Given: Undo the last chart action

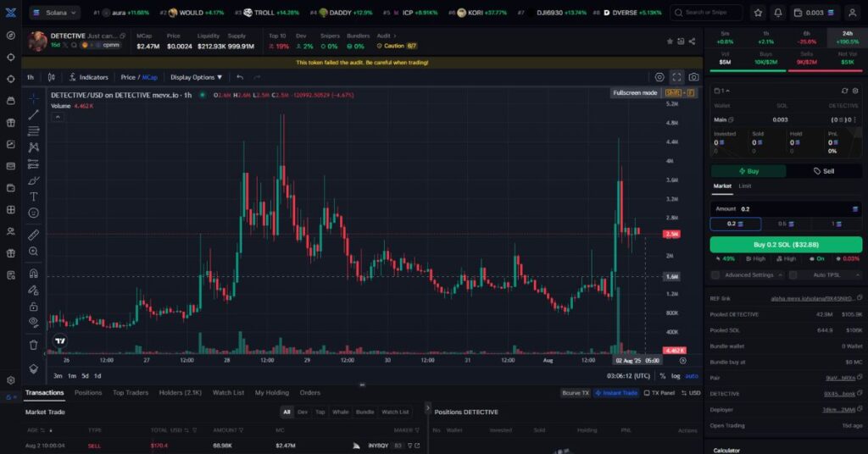Looking at the screenshot, I should 240,77.
